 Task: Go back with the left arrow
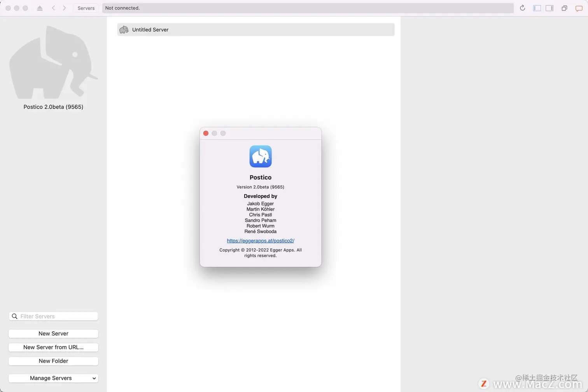[53, 8]
